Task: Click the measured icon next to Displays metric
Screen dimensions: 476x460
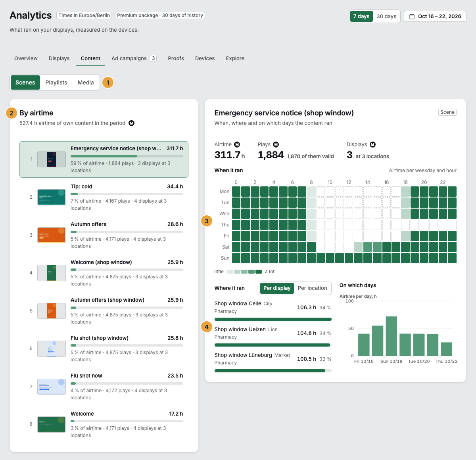Action: click(372, 145)
